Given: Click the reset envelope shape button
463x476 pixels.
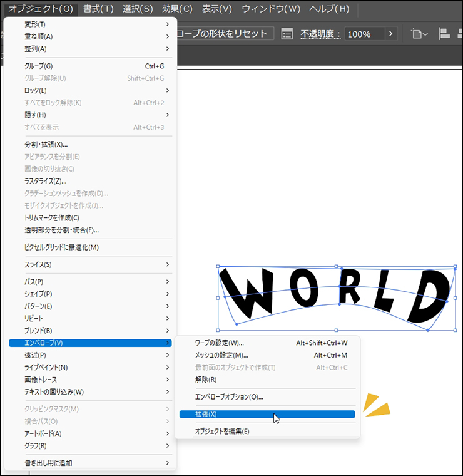Looking at the screenshot, I should click(x=225, y=34).
